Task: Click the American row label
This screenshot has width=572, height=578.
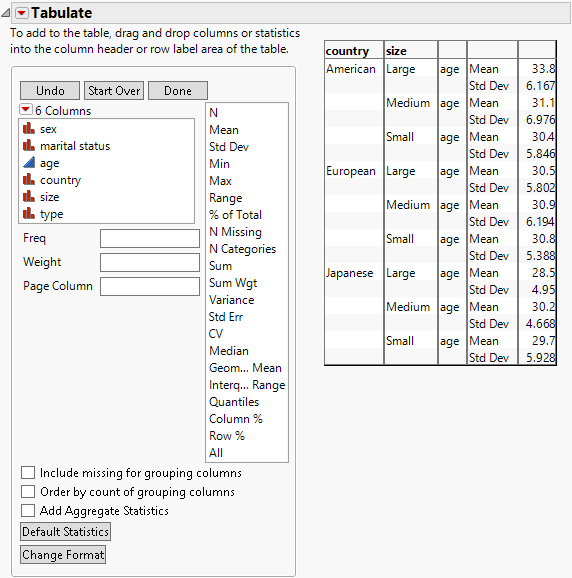Action: (x=351, y=69)
